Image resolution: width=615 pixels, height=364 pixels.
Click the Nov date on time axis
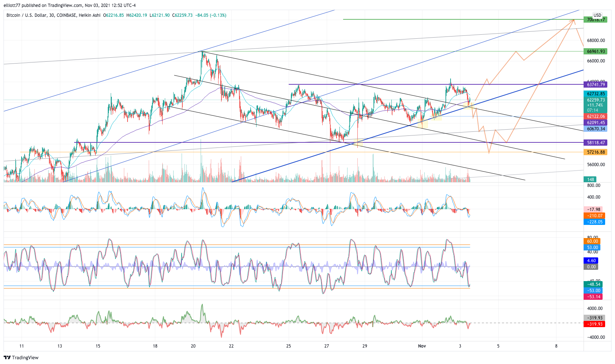pyautogui.click(x=422, y=346)
